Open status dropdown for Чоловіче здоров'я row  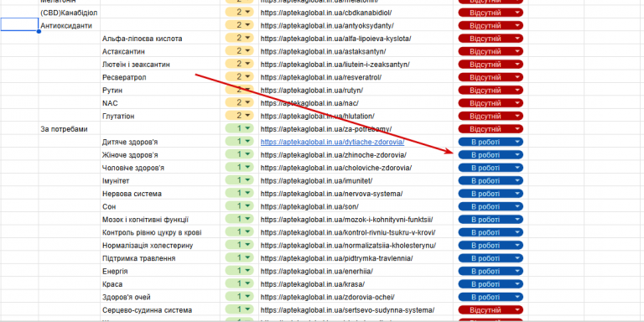[x=491, y=168]
